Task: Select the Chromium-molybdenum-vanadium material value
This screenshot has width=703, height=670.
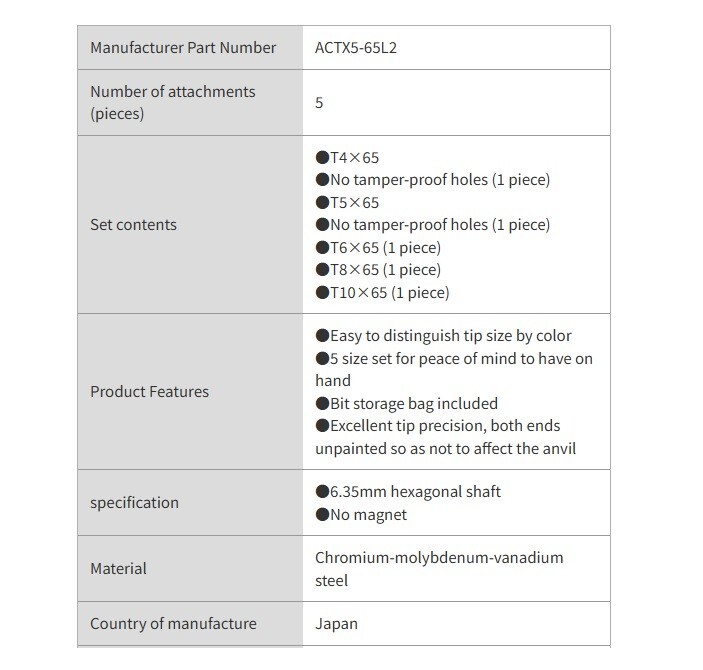Action: pos(439,558)
